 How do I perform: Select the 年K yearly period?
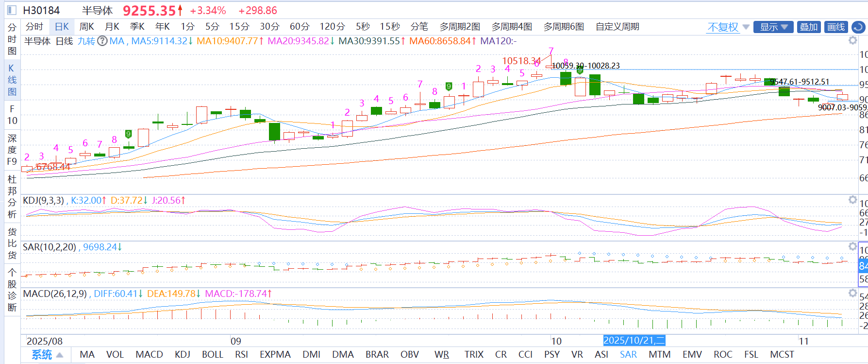click(163, 27)
